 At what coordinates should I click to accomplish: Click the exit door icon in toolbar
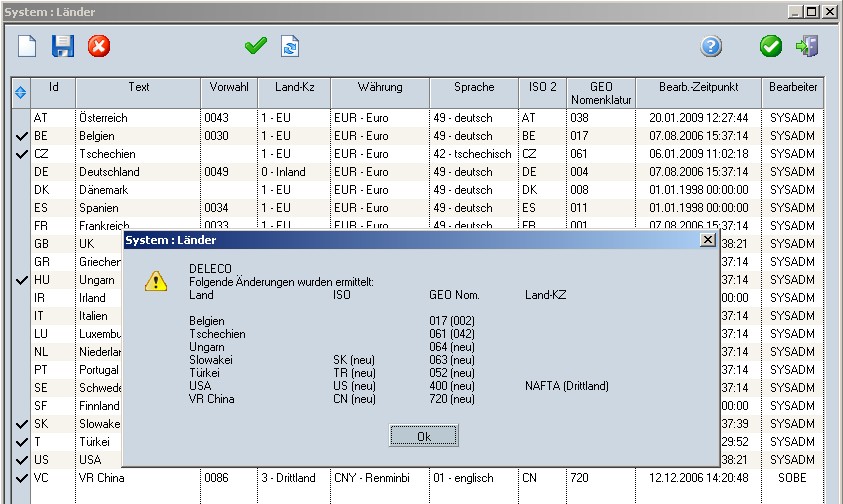[x=806, y=46]
